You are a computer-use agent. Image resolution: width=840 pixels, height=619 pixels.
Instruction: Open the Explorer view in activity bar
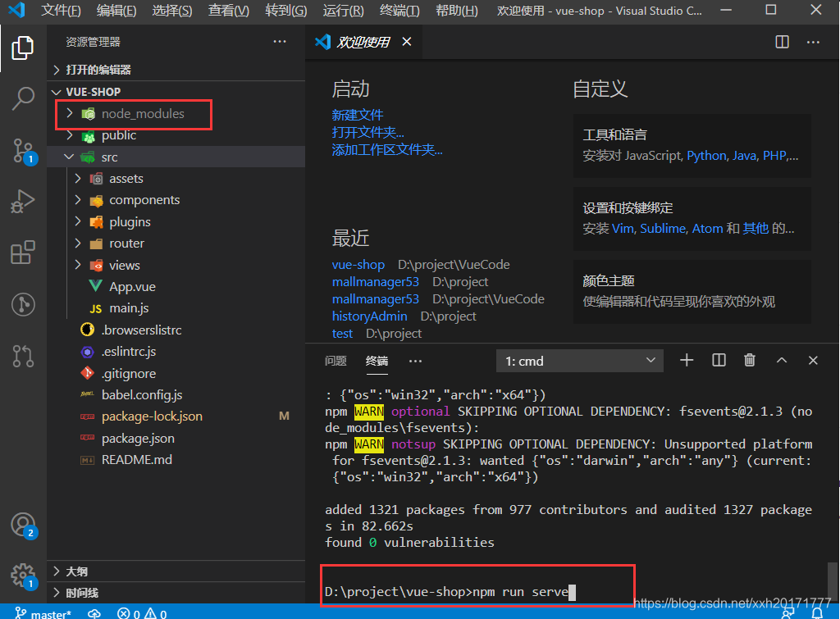point(22,48)
